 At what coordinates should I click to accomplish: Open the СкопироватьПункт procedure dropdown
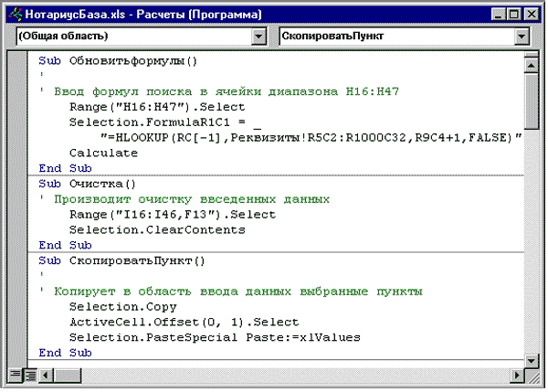pos(522,36)
